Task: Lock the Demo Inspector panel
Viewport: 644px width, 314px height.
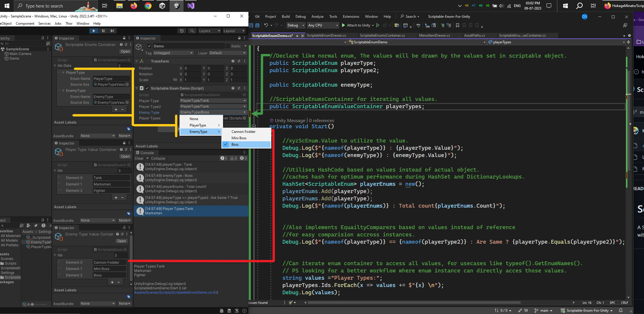Action: coord(239,38)
